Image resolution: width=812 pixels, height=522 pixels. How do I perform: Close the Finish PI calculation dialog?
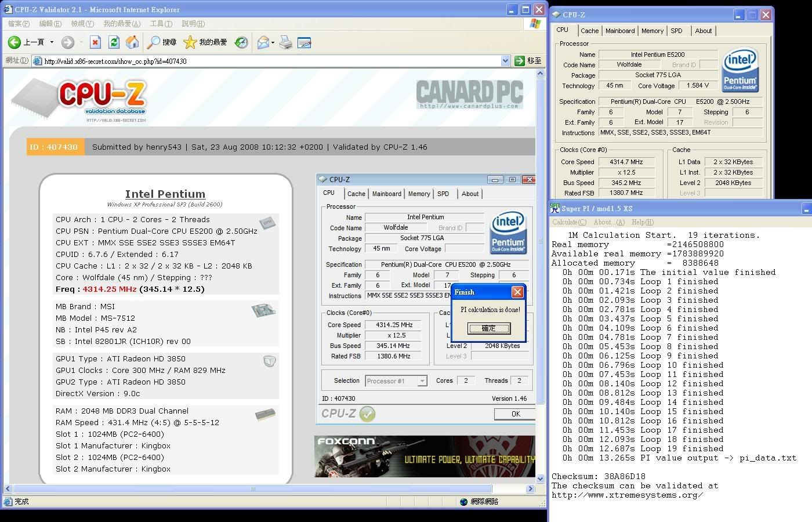click(x=517, y=292)
